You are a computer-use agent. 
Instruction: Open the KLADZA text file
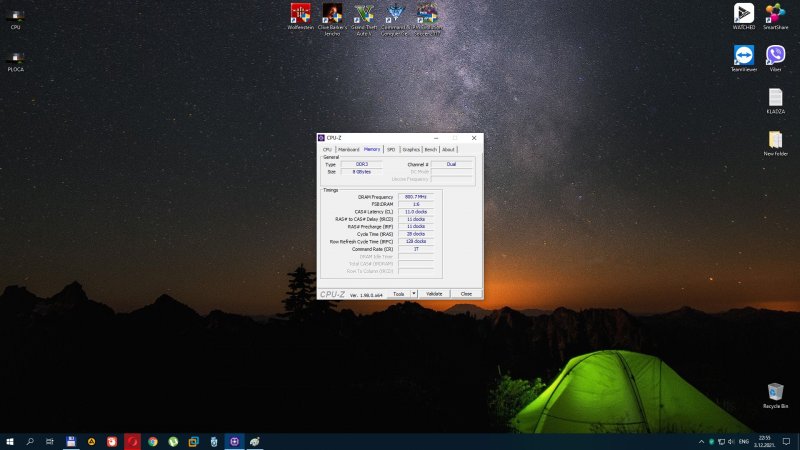(776, 101)
